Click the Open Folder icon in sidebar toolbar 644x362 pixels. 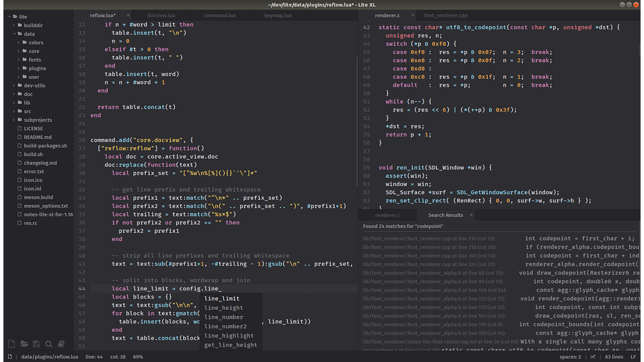coord(24,344)
